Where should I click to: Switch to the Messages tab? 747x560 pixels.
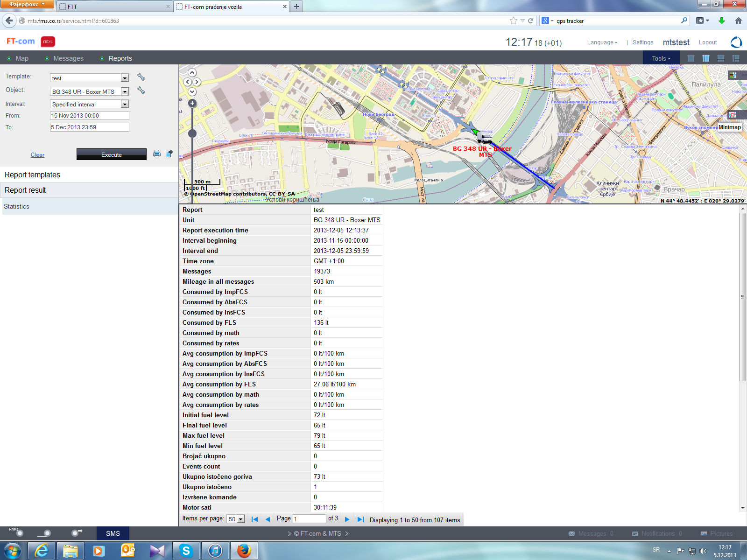(x=68, y=58)
